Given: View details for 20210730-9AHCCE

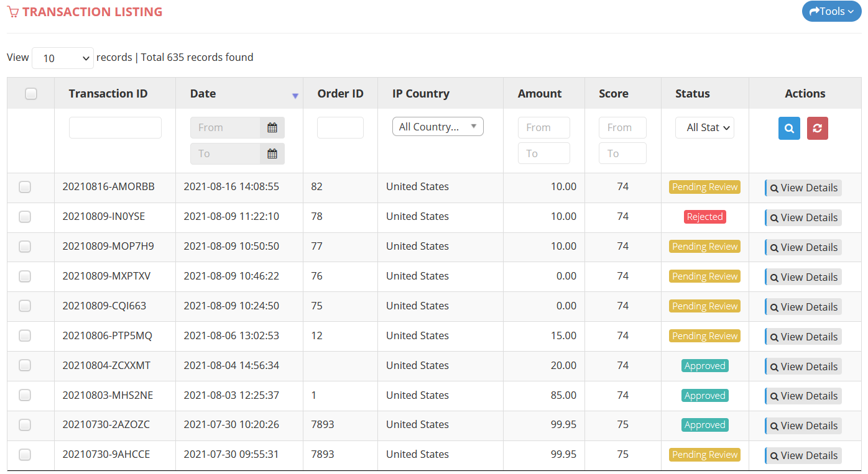Looking at the screenshot, I should pyautogui.click(x=803, y=455).
